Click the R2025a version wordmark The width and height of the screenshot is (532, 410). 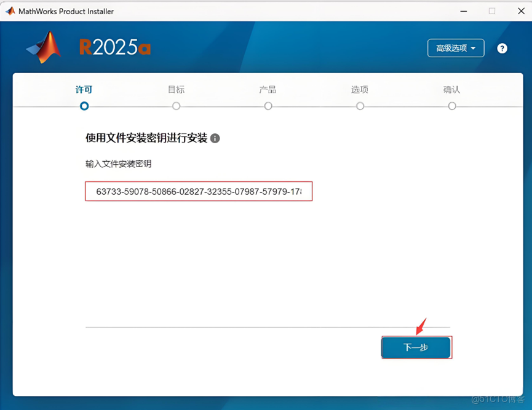coord(114,47)
